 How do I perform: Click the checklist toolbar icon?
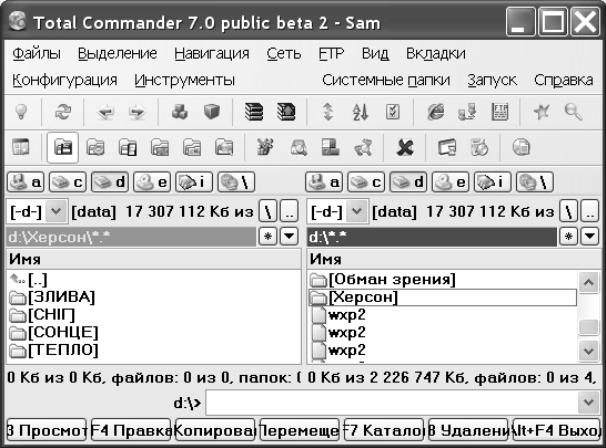pyautogui.click(x=393, y=112)
